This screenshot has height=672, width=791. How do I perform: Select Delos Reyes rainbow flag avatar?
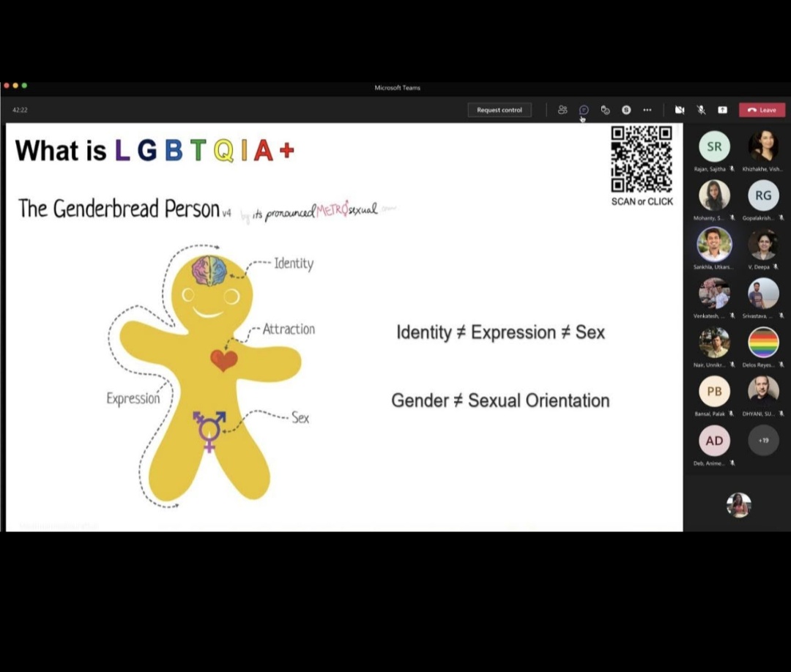(763, 343)
